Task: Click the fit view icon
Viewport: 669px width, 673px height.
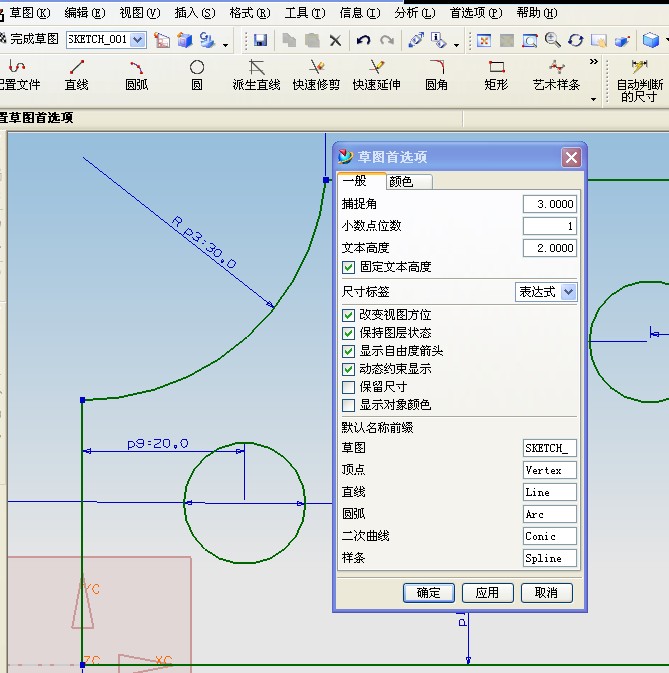Action: coord(484,40)
